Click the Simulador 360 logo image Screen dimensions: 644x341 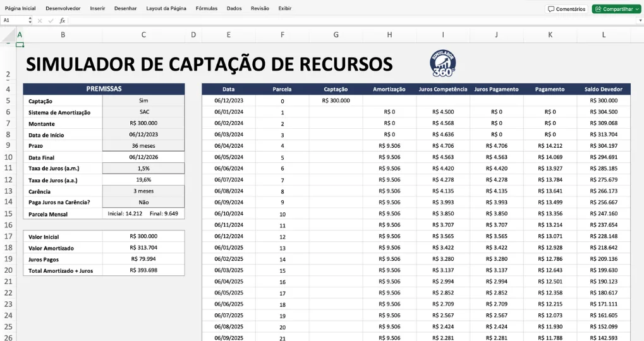pos(443,63)
